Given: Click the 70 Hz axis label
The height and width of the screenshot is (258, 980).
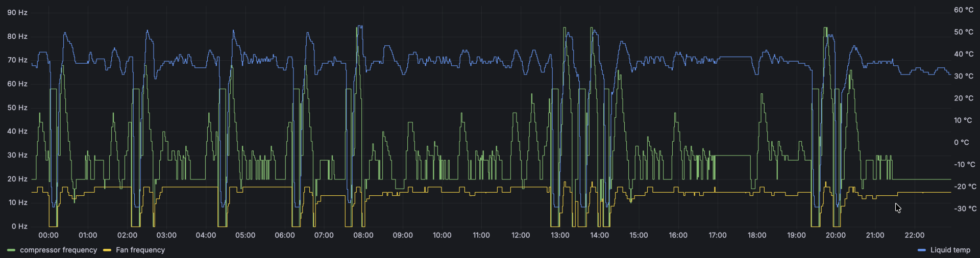Looking at the screenshot, I should [x=17, y=60].
